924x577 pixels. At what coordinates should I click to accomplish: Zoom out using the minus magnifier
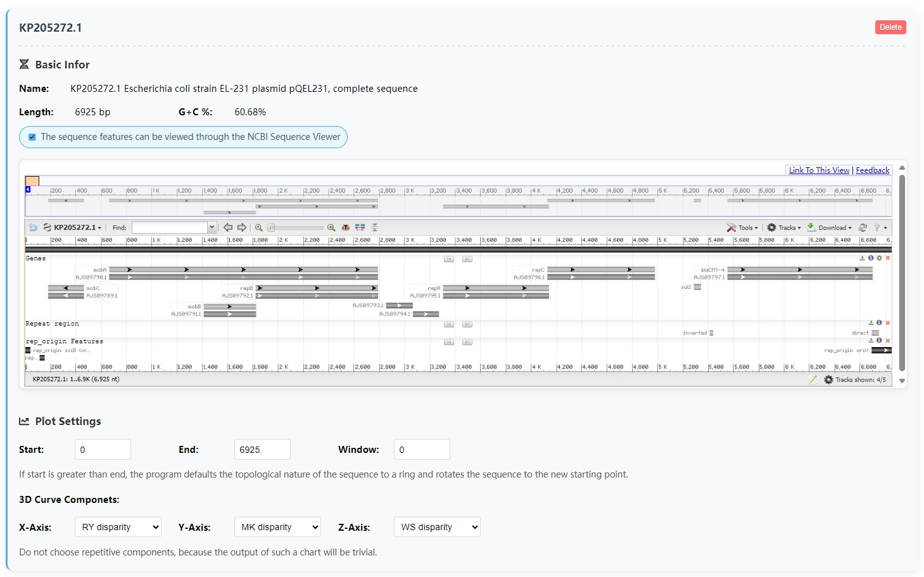pos(258,227)
